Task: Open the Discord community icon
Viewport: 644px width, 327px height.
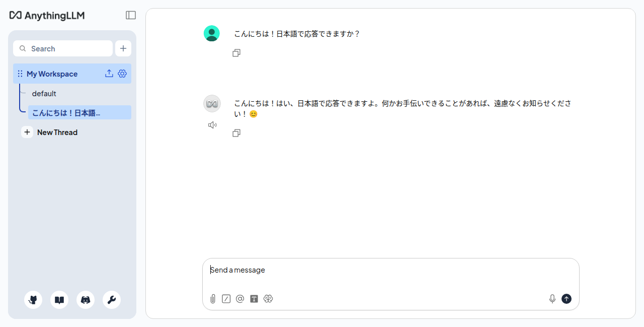Action: (x=85, y=299)
